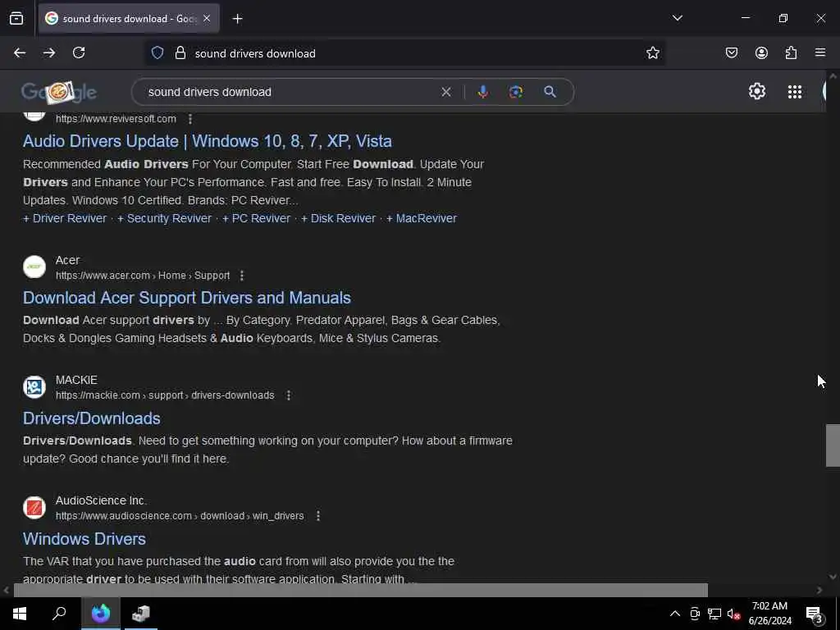Open a new browser tab
Screen dimensions: 840x630
237,19
